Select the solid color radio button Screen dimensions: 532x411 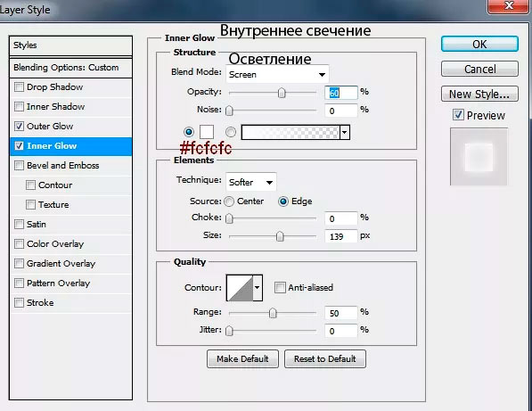pyautogui.click(x=189, y=132)
